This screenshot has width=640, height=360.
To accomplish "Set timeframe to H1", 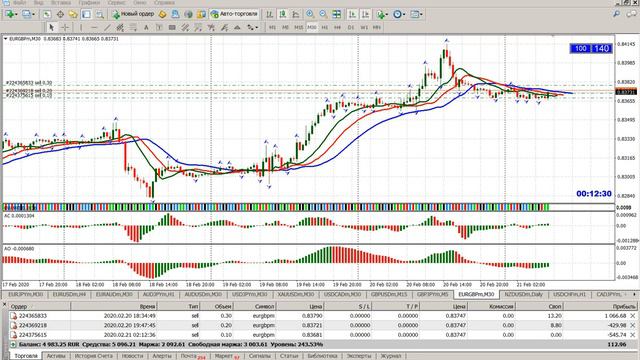I will tap(324, 27).
